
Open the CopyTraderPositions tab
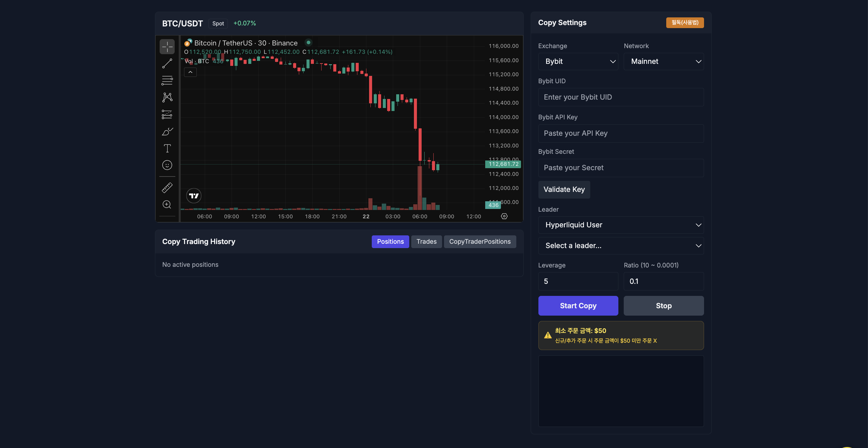point(480,242)
